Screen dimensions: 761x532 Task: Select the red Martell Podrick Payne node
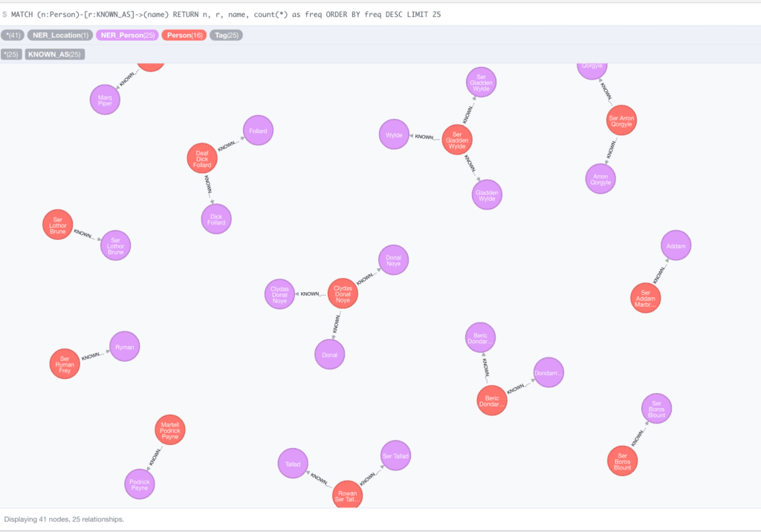170,429
